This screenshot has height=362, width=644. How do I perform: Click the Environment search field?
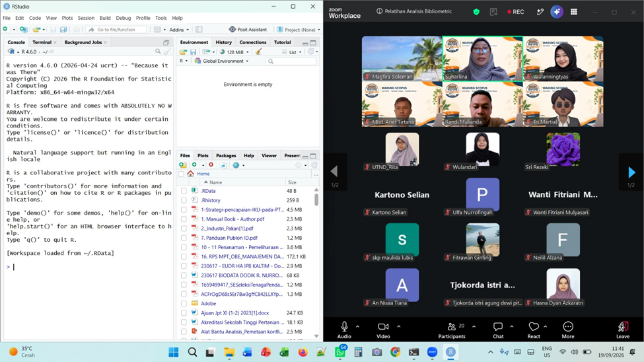click(x=291, y=61)
